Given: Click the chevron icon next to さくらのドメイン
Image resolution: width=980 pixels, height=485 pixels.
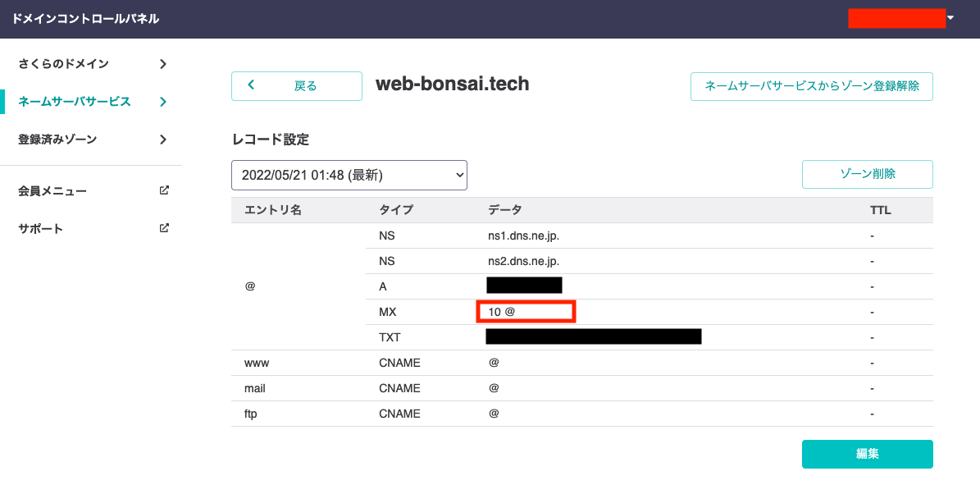Looking at the screenshot, I should [x=162, y=63].
